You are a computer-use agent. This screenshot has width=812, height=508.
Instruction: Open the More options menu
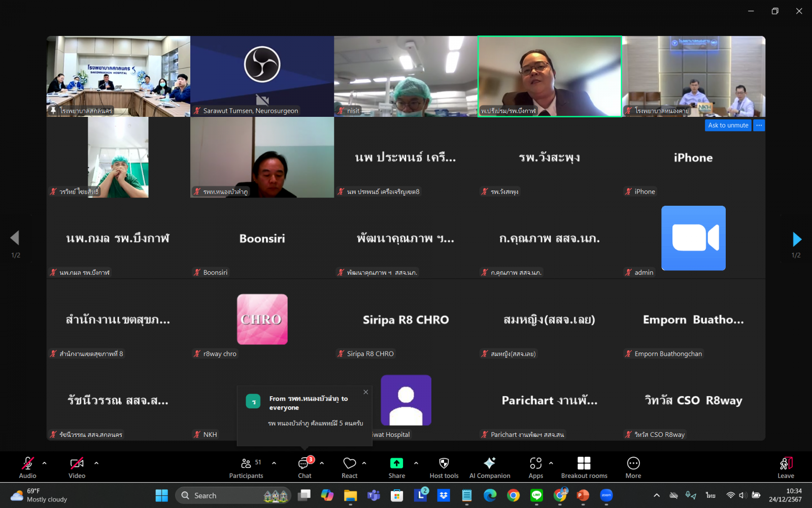633,467
